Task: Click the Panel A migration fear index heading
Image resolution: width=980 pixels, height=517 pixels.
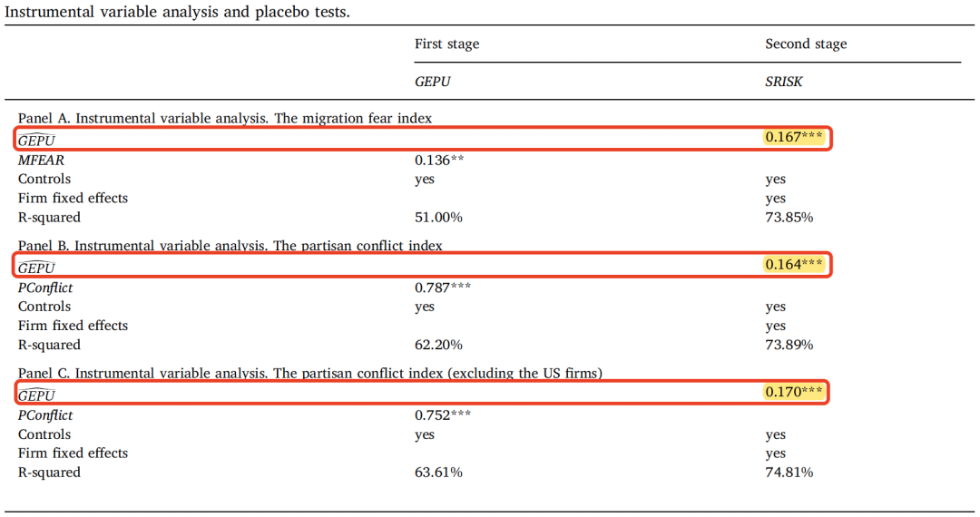Action: [x=225, y=119]
